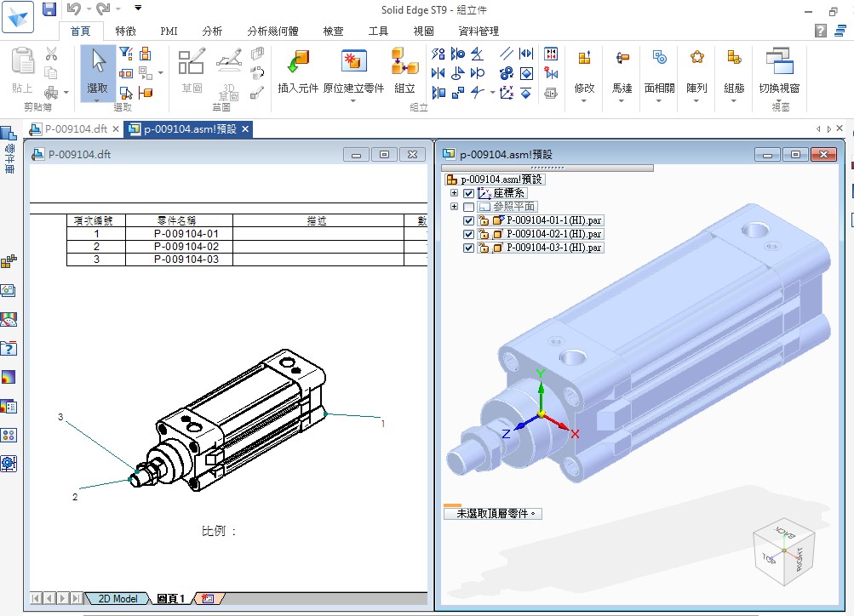Viewport: 854px width, 616px height.
Task: Maximize the P-009104.dft child window
Action: pyautogui.click(x=384, y=155)
